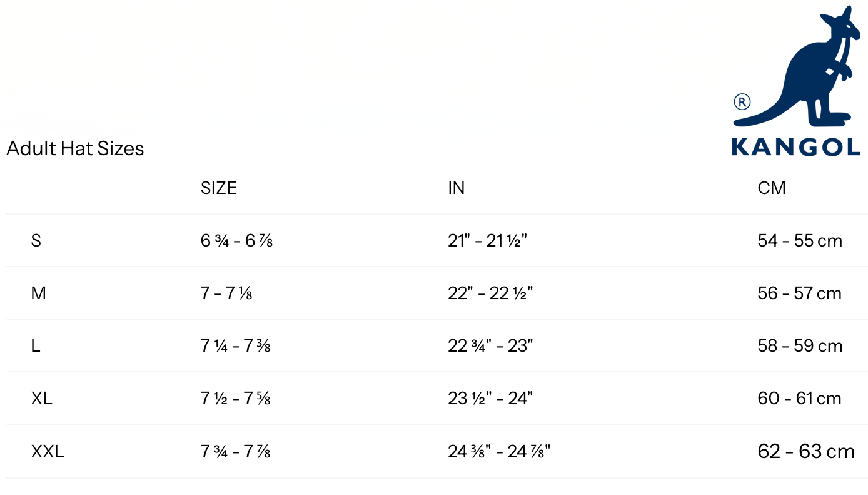Click the 7 - 7 ⅛ size value
The height and width of the screenshot is (495, 868).
click(226, 293)
